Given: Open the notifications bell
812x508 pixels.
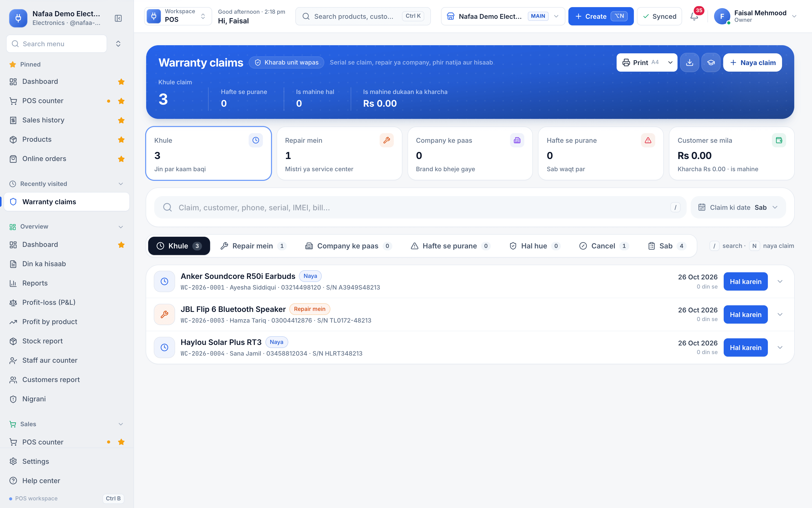Looking at the screenshot, I should click(694, 16).
